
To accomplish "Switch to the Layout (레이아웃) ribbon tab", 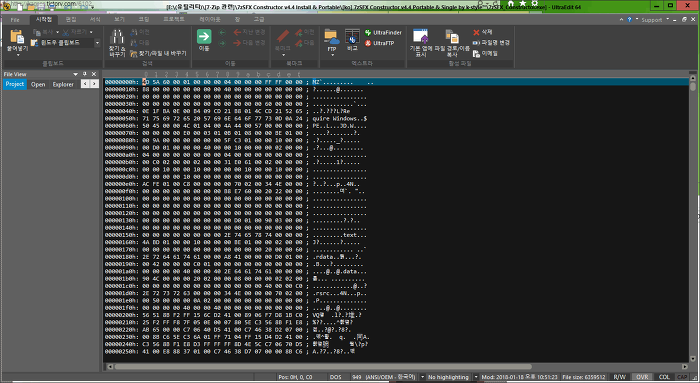I will tap(209, 20).
